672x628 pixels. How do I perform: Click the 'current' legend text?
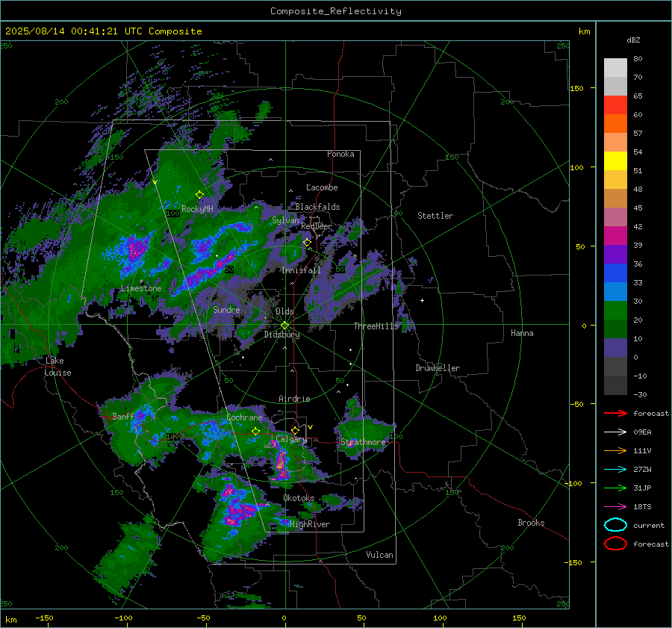click(x=649, y=525)
